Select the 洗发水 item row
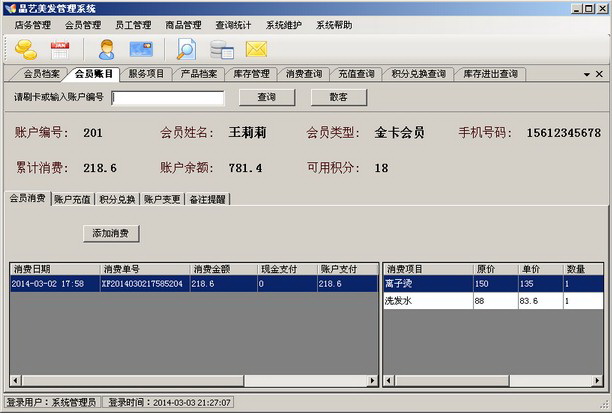 (x=493, y=301)
